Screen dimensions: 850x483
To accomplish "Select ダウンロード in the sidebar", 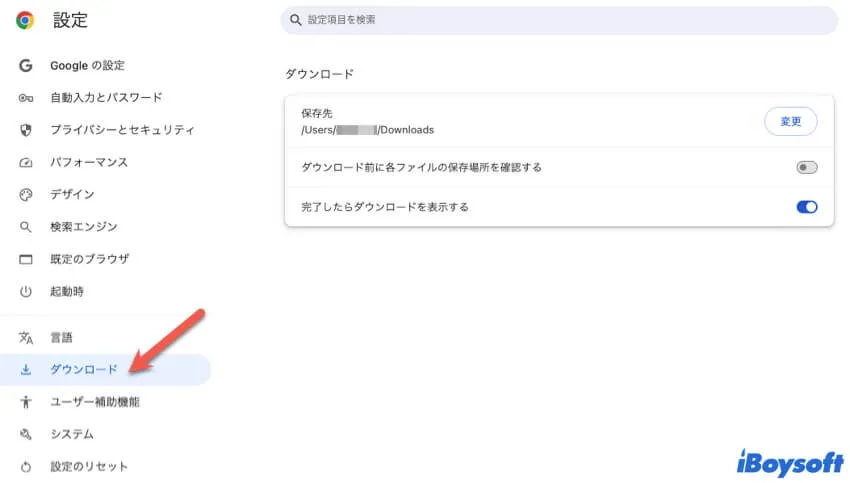I will (x=105, y=370).
